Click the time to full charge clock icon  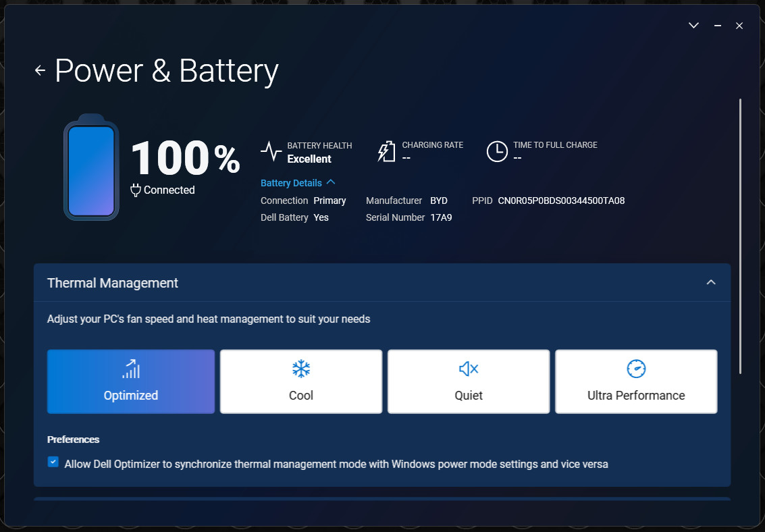[x=497, y=152]
